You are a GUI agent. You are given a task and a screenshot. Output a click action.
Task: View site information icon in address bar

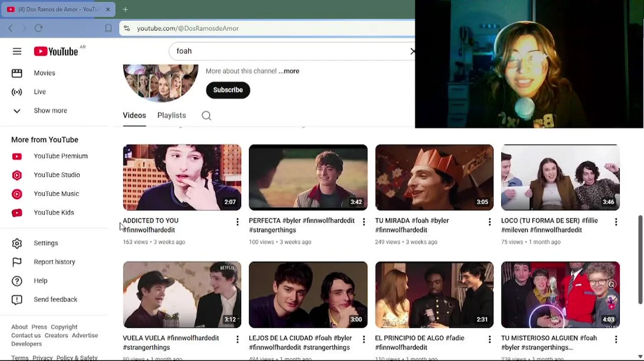click(127, 29)
